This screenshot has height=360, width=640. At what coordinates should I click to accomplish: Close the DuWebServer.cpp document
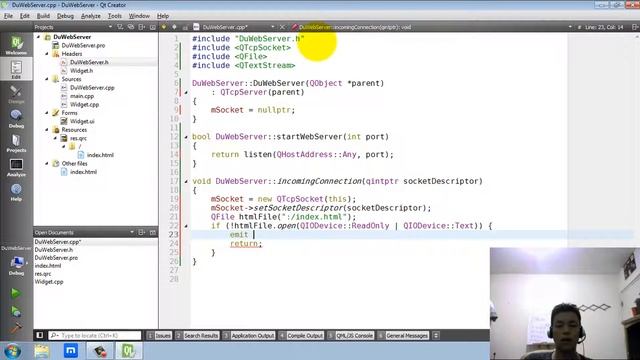(282, 27)
